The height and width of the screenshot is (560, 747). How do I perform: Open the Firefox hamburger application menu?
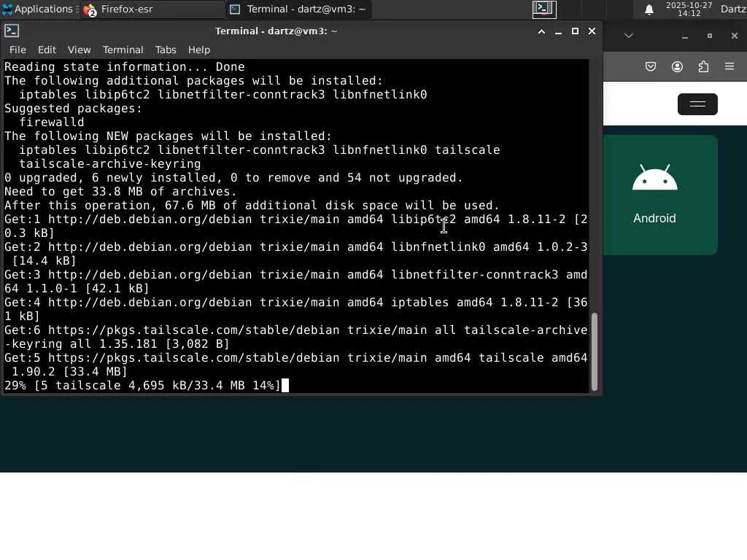point(729,66)
